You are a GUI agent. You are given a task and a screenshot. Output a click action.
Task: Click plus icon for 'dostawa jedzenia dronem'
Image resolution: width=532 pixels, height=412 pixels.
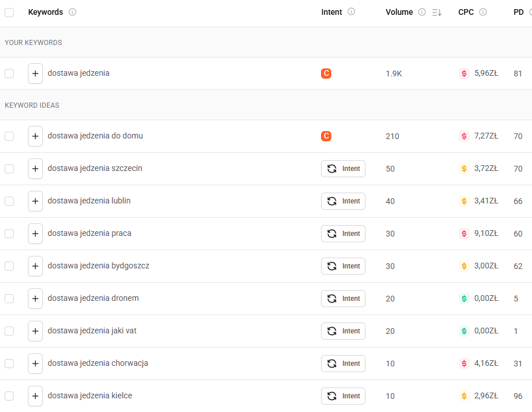point(35,299)
